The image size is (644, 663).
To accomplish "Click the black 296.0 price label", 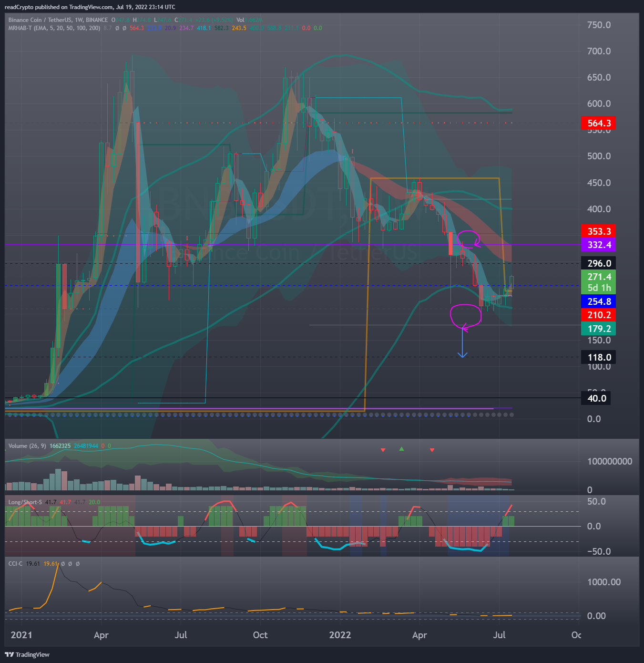I will click(599, 263).
